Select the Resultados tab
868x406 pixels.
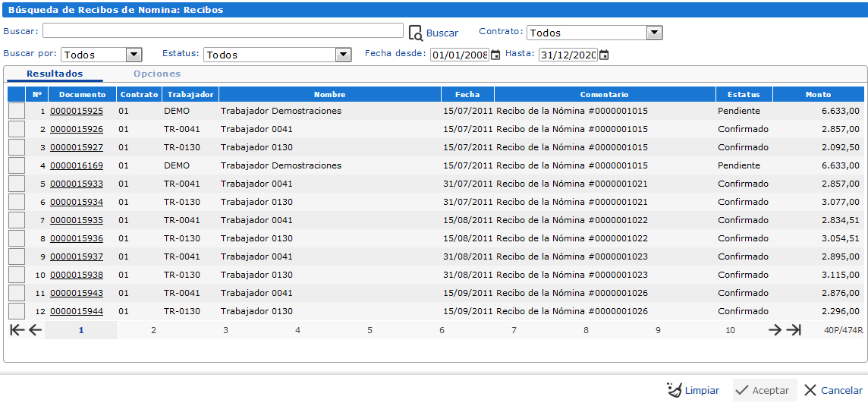(55, 74)
